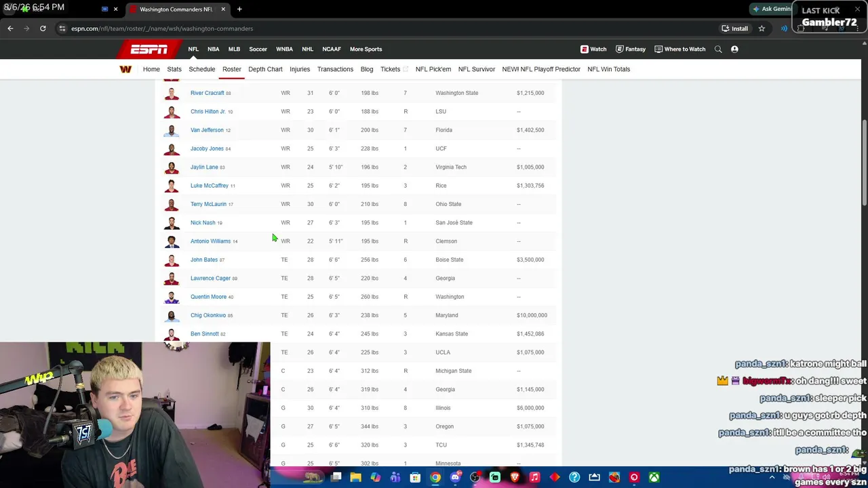Image resolution: width=868 pixels, height=488 pixels.
Task: Open Jacoby Jones player page
Action: 207,148
